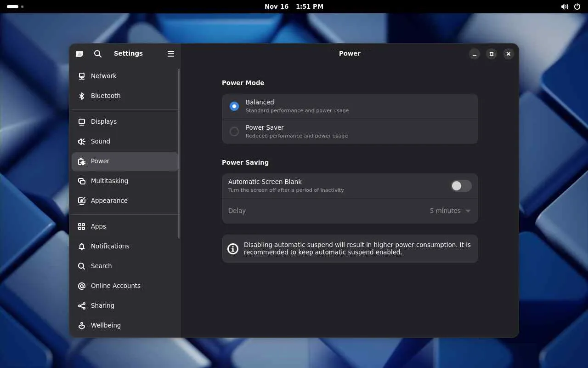The width and height of the screenshot is (588, 368).
Task: Open the power menu in top bar
Action: 577,6
